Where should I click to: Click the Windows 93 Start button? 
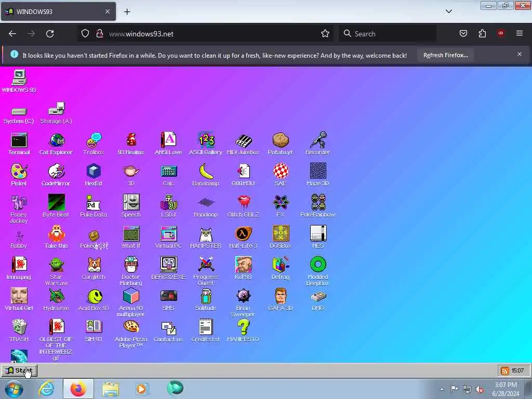click(x=19, y=370)
